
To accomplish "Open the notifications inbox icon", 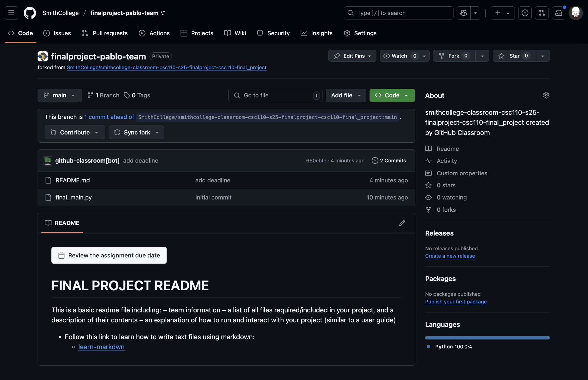I will point(559,13).
